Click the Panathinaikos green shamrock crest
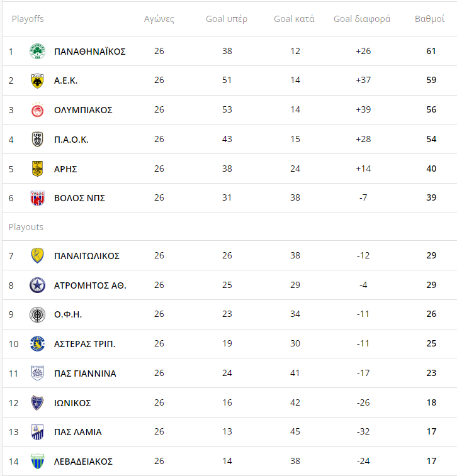Image resolution: width=457 pixels, height=476 pixels. click(37, 51)
